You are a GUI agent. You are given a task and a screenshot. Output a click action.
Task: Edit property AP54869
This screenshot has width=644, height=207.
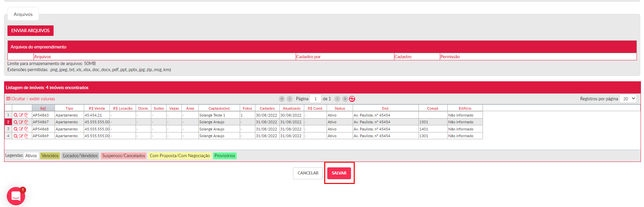click(21, 136)
